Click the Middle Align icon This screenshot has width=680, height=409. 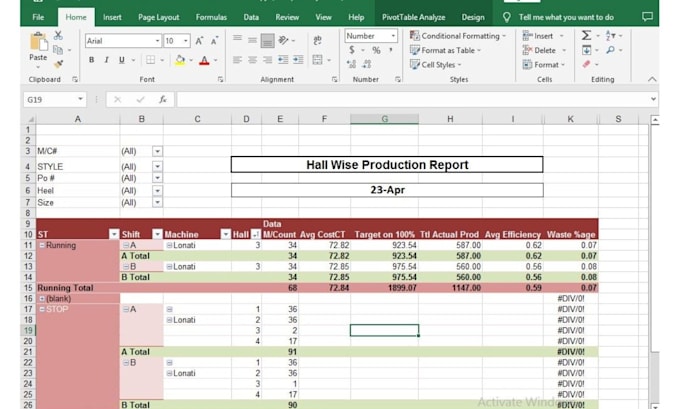252,40
